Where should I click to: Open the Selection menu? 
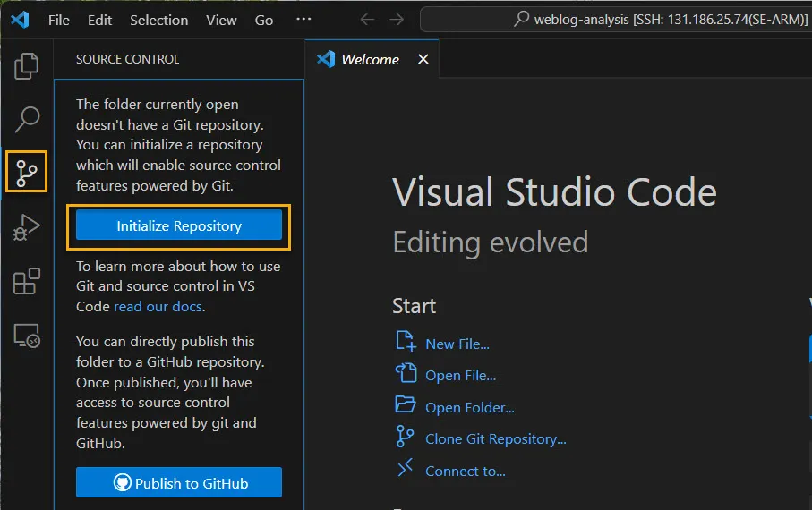(x=159, y=20)
